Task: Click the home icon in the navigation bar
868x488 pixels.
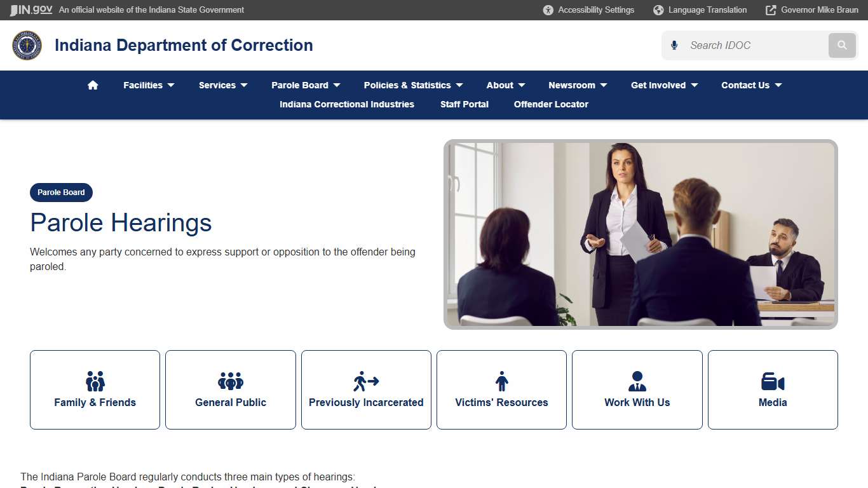Action: pyautogui.click(x=93, y=85)
